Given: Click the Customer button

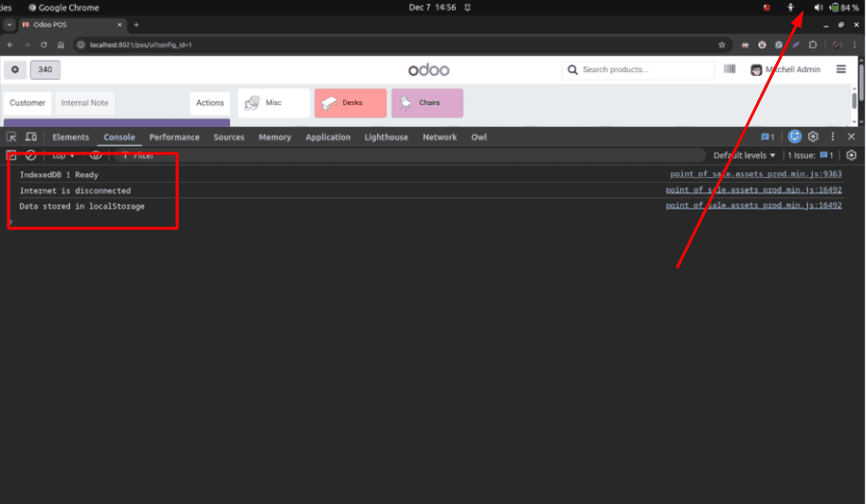Looking at the screenshot, I should click(x=27, y=102).
